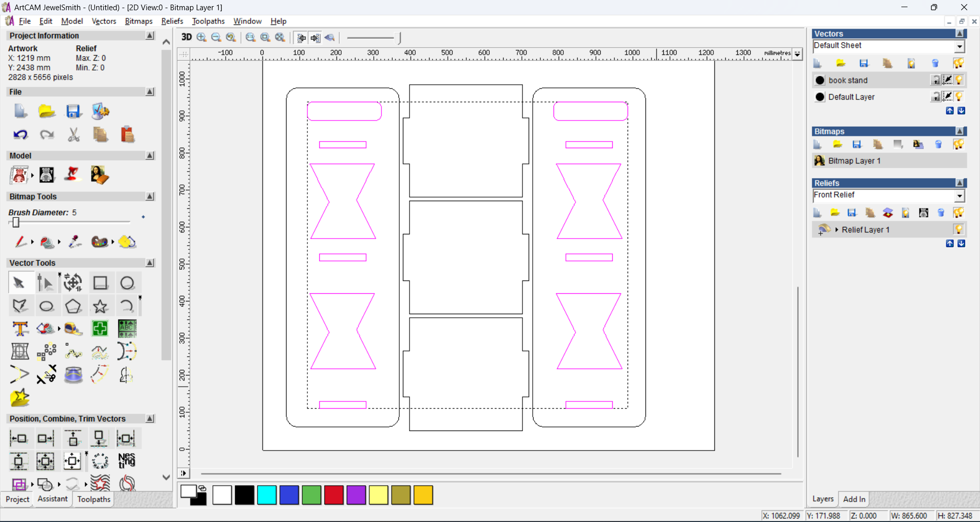The image size is (980, 522).
Task: Select the Create Arc tool
Action: tap(127, 306)
